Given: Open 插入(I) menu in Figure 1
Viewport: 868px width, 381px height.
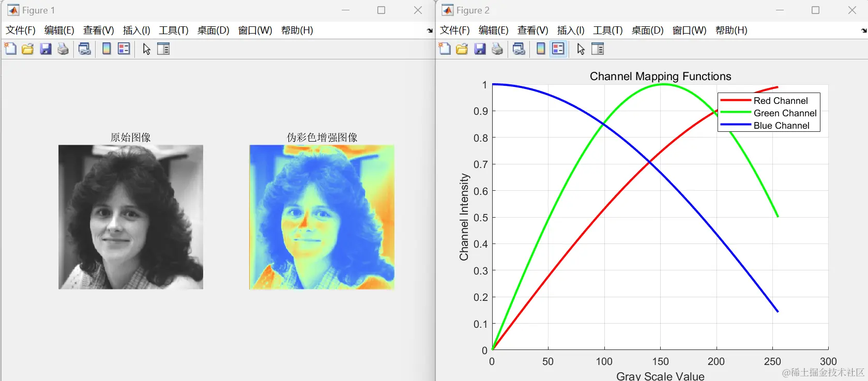Looking at the screenshot, I should tap(136, 31).
